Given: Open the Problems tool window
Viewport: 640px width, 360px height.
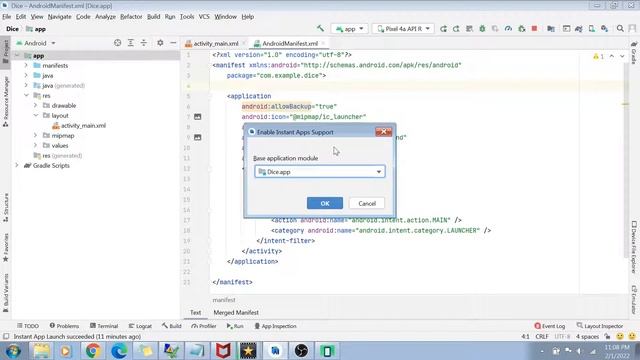Looking at the screenshot, I should (64, 326).
